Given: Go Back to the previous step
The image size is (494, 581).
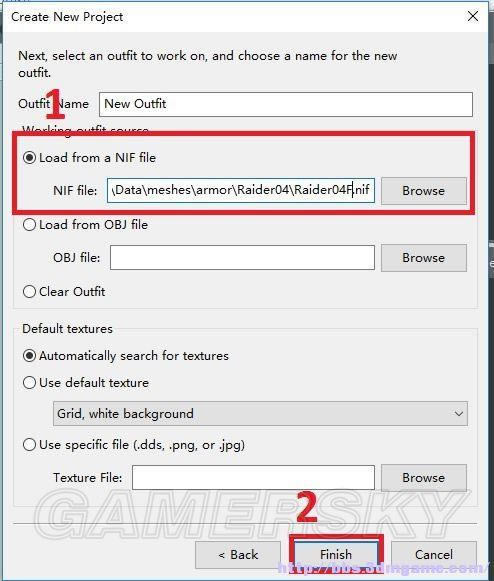Looking at the screenshot, I should (x=238, y=555).
